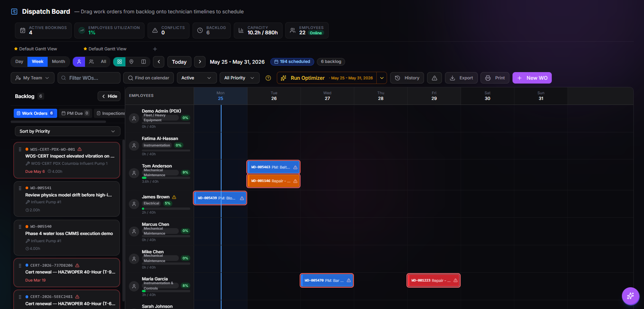Show All employees toggle
This screenshot has width=644, height=309.
[103, 61]
